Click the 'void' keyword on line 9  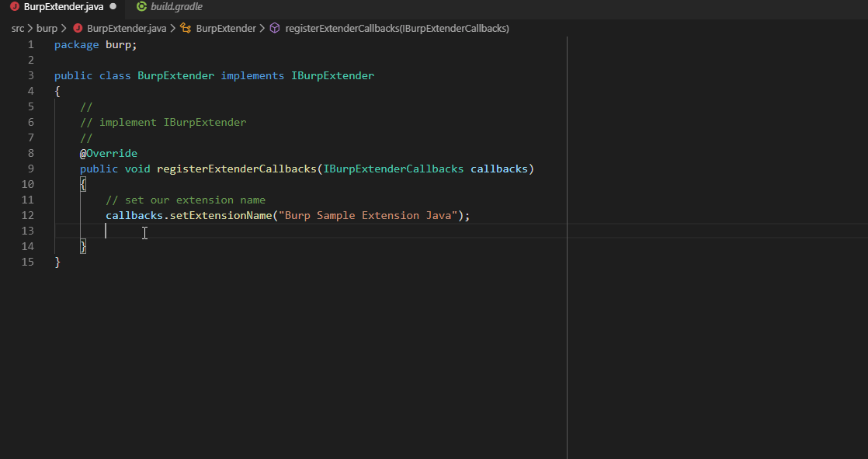(x=137, y=169)
